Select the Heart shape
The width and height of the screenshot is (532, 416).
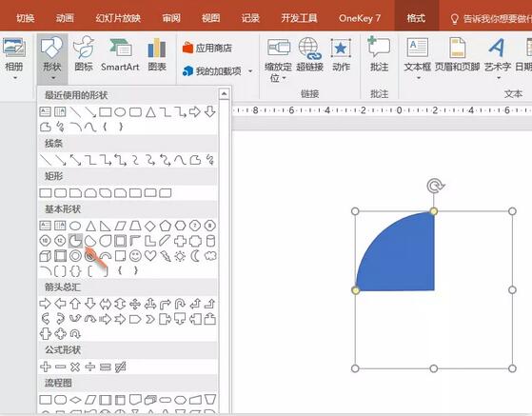point(150,256)
